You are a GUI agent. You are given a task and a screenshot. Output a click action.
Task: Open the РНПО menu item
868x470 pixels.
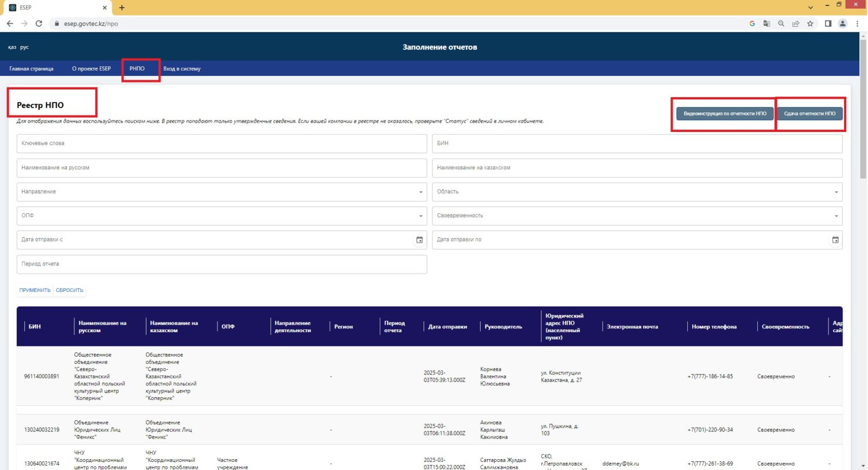[137, 69]
